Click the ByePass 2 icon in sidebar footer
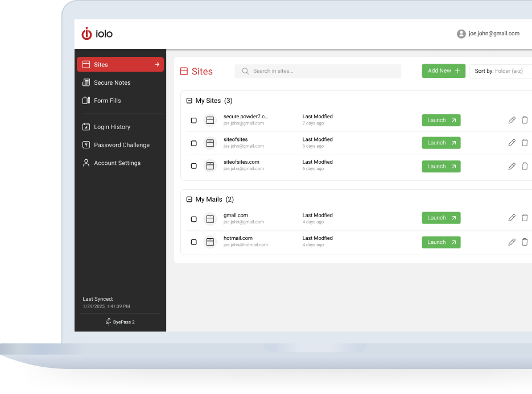Image resolution: width=532 pixels, height=394 pixels. coord(108,322)
